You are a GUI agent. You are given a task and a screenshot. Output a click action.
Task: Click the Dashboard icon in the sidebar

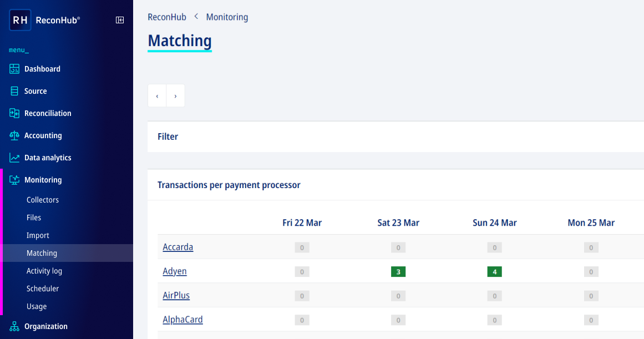[14, 69]
